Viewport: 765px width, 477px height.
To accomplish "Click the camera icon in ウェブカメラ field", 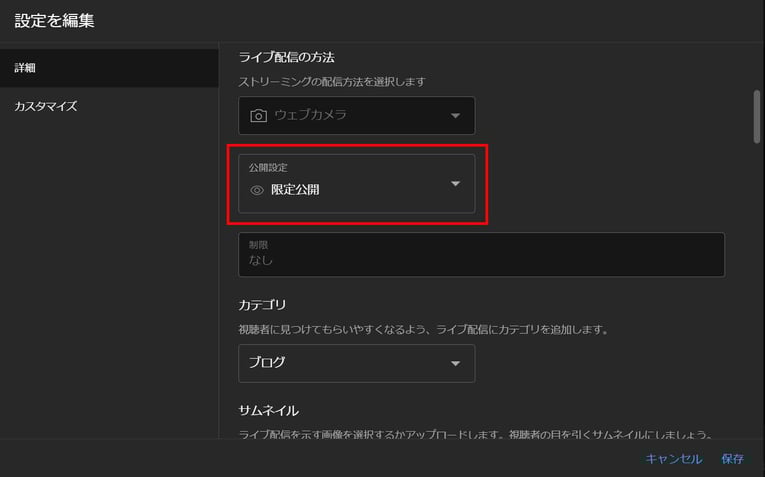I will click(258, 116).
